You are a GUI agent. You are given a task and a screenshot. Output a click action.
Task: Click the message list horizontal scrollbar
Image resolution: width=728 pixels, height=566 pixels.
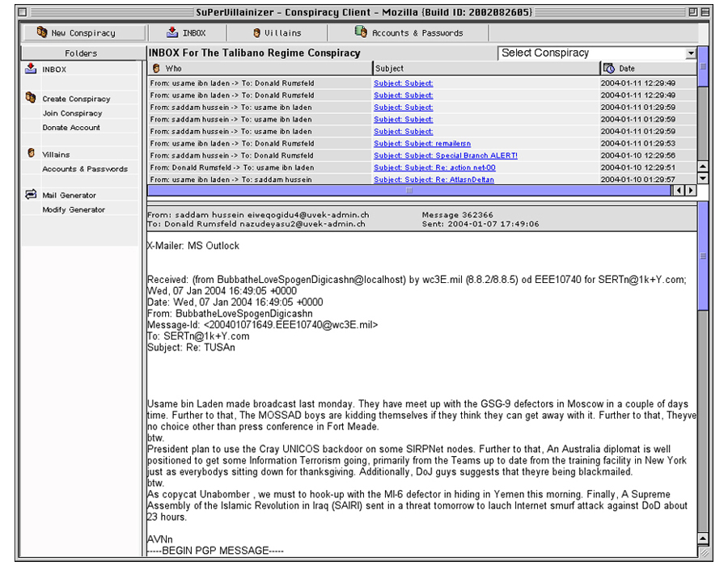pyautogui.click(x=408, y=190)
